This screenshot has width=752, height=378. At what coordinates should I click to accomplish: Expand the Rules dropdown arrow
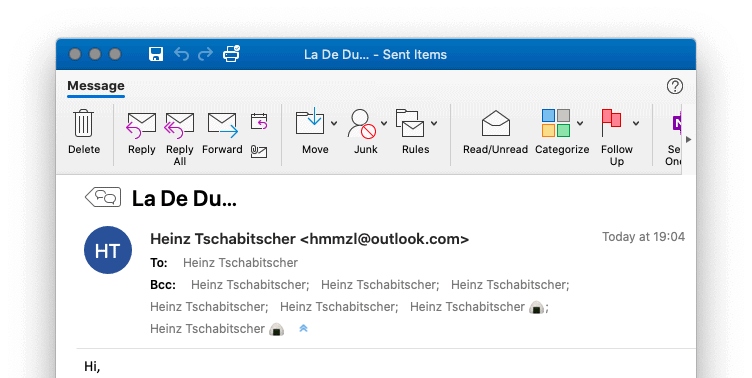pyautogui.click(x=434, y=123)
